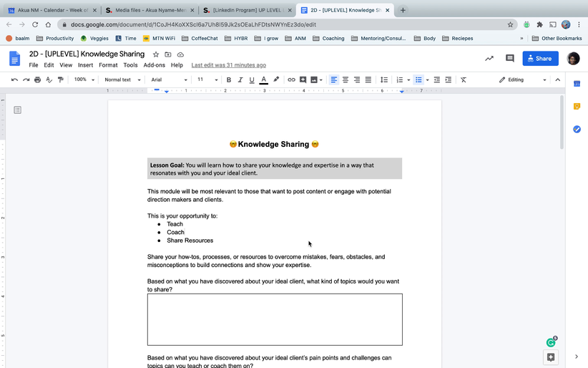Toggle the Bulleted list
This screenshot has height=368, width=588.
point(418,79)
